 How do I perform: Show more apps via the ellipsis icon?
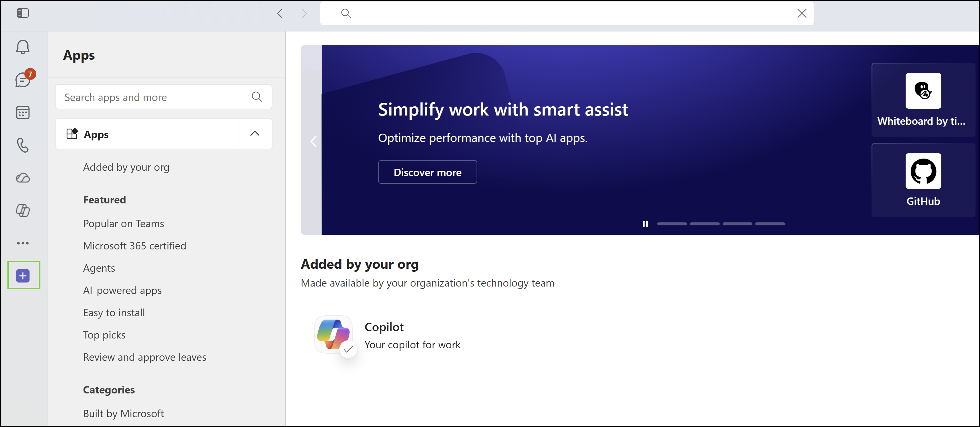tap(23, 243)
